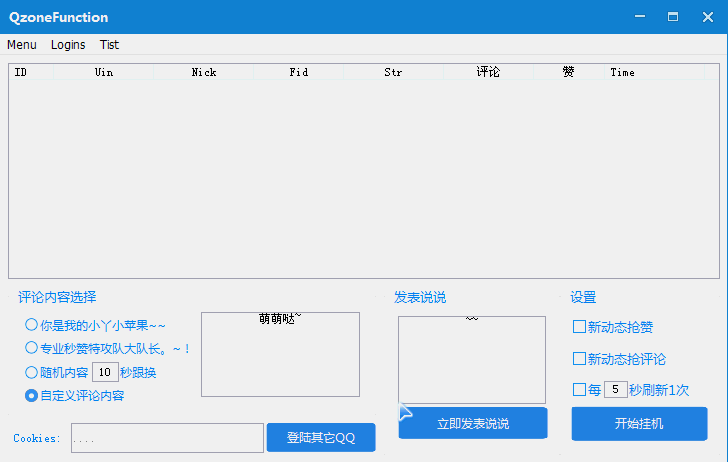728x462 pixels.
Task: Toggle the 每5秒刷新1次 checkbox
Action: click(579, 390)
